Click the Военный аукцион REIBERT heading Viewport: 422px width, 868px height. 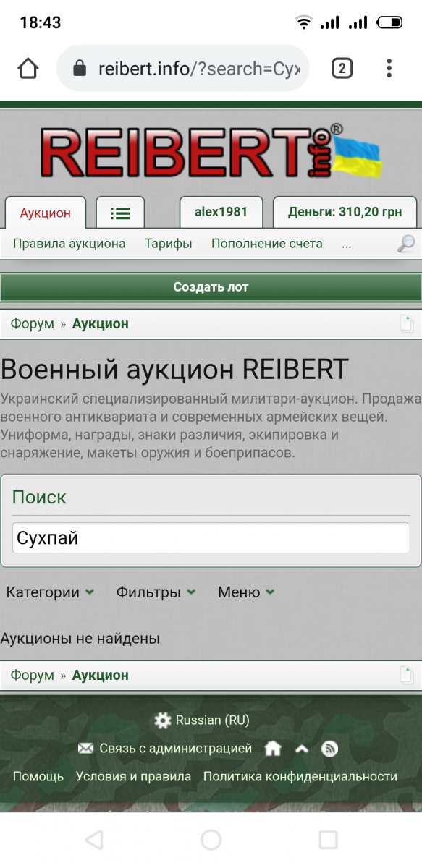coord(174,369)
